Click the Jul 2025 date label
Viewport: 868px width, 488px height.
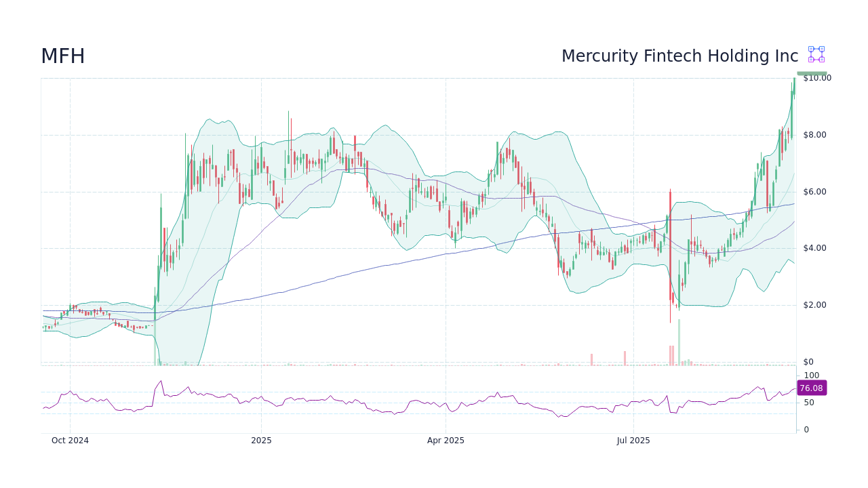point(633,441)
